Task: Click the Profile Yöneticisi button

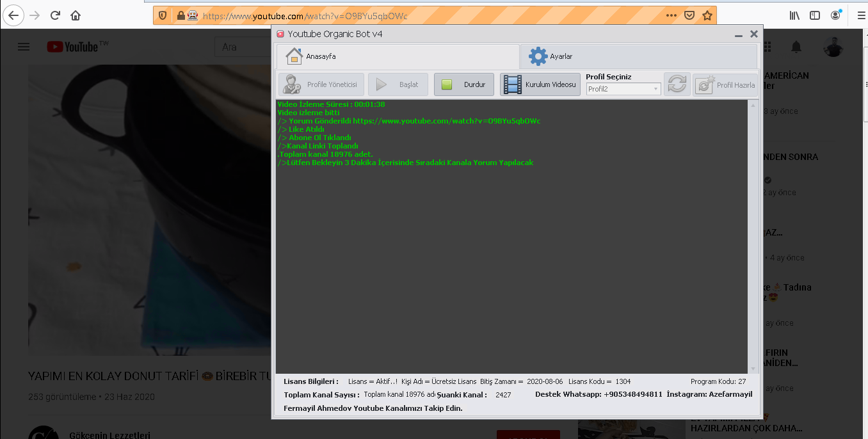Action: click(x=321, y=84)
